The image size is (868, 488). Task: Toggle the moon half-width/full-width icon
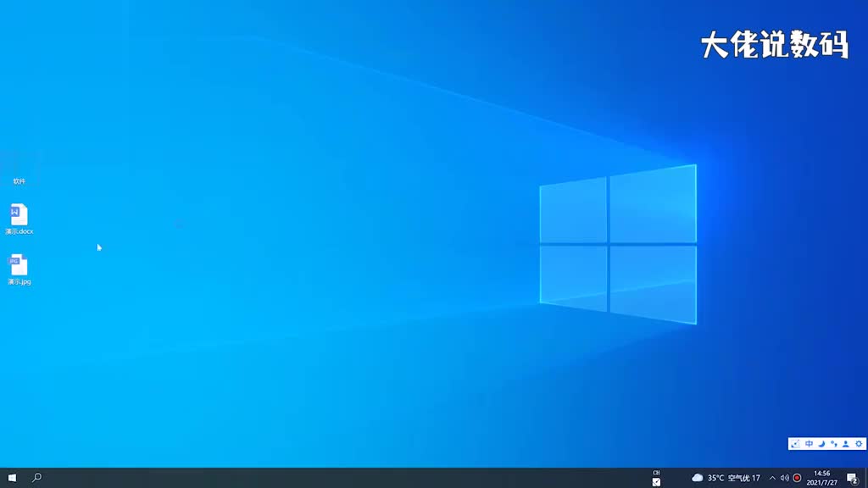(x=821, y=444)
